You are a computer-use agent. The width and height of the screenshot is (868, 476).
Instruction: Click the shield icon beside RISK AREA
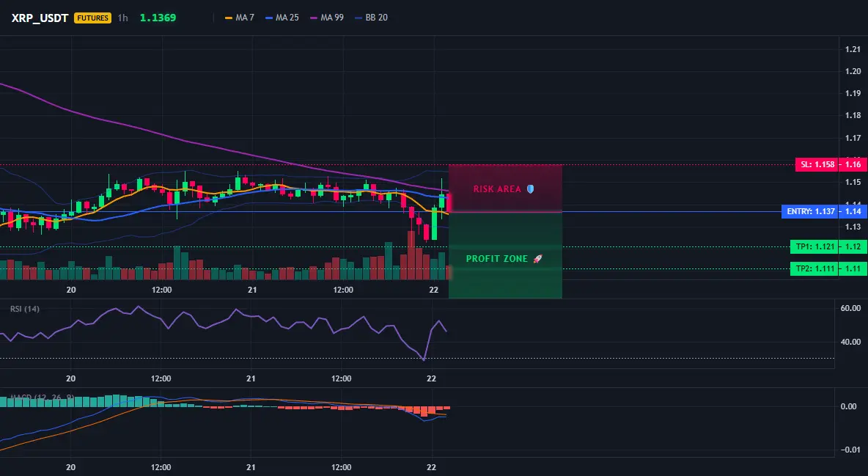click(x=530, y=189)
